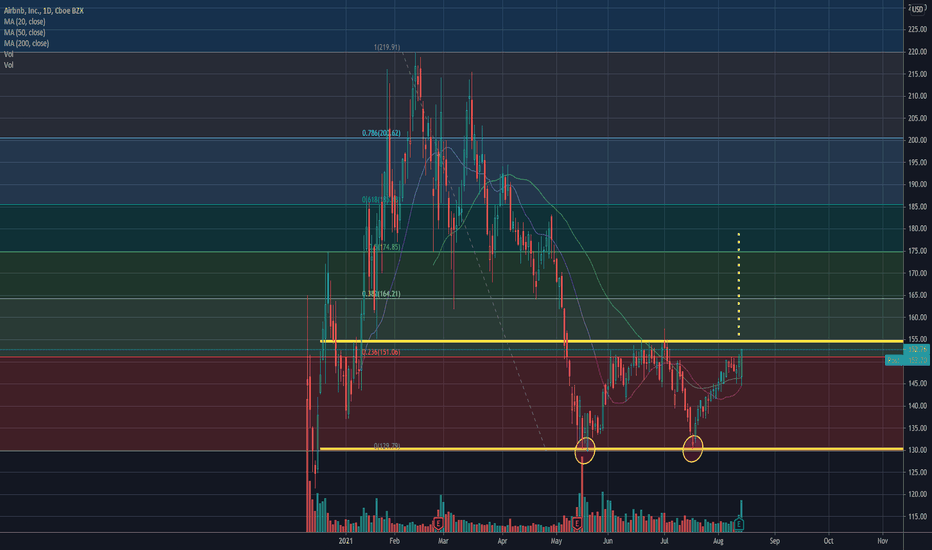
Task: Open the USD currency selector
Action: point(918,9)
